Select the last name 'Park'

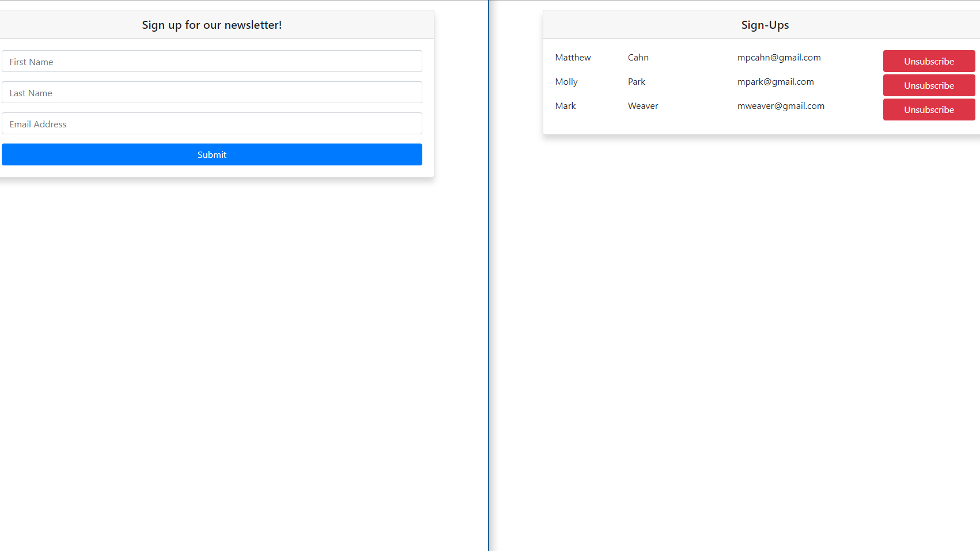pyautogui.click(x=637, y=82)
